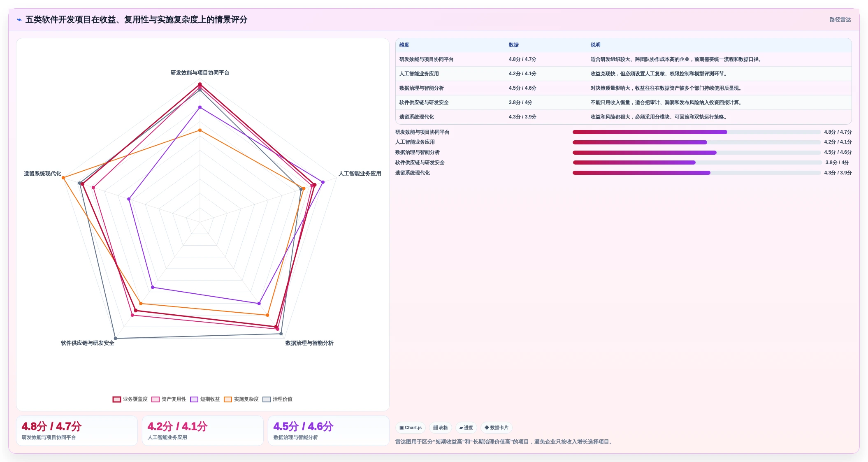This screenshot has height=462, width=868.
Task: Click the Chart.js tag chip
Action: click(411, 427)
